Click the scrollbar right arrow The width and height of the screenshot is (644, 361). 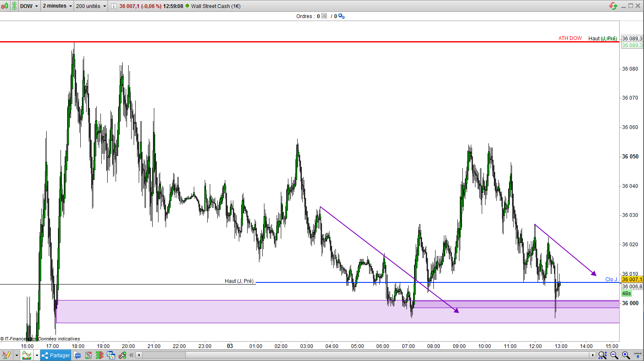(593, 355)
